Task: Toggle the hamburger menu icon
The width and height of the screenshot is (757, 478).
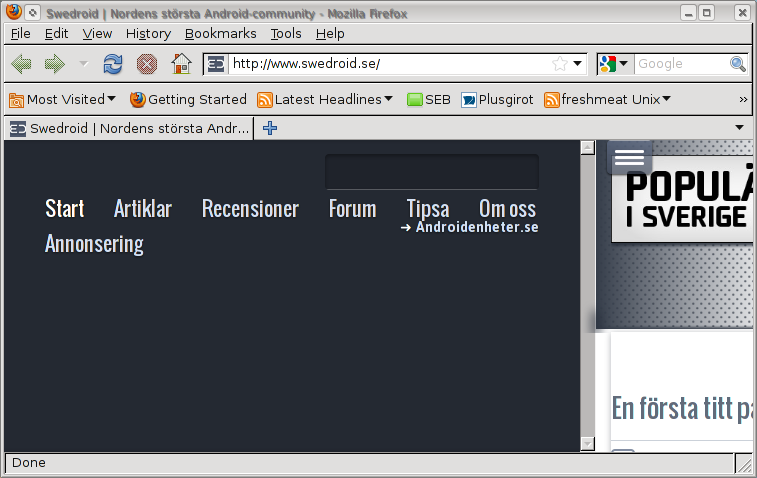Action: [630, 157]
